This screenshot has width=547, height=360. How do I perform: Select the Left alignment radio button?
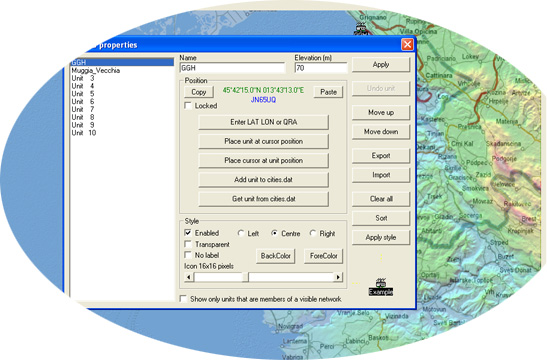241,233
